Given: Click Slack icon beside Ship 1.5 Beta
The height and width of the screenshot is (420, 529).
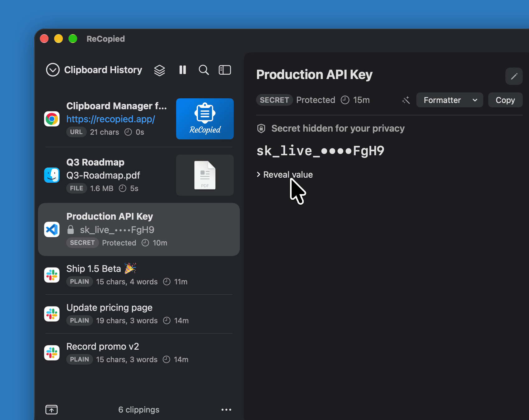Looking at the screenshot, I should 52,275.
